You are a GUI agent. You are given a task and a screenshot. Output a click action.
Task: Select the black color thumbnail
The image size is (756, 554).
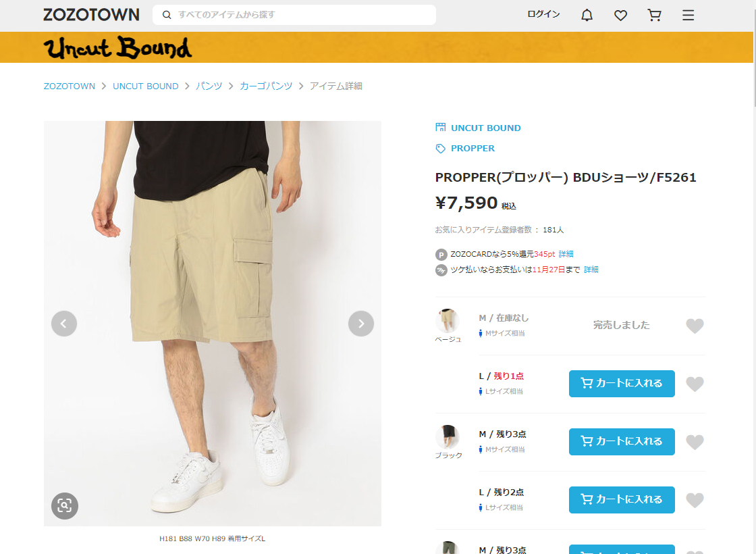click(x=448, y=436)
